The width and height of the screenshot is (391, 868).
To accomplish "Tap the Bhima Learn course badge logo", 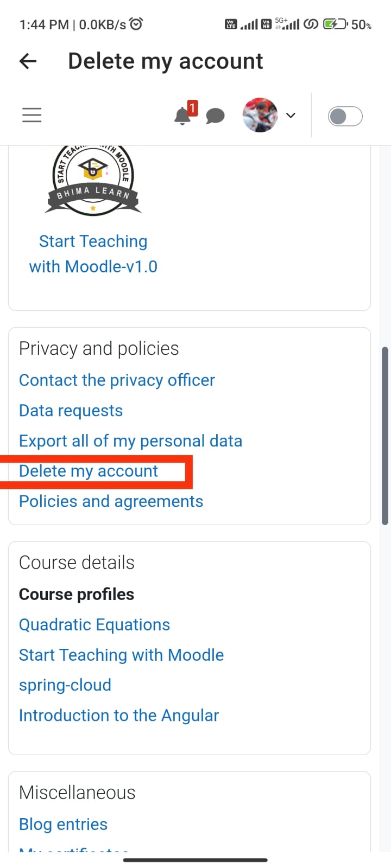I will pos(93,181).
